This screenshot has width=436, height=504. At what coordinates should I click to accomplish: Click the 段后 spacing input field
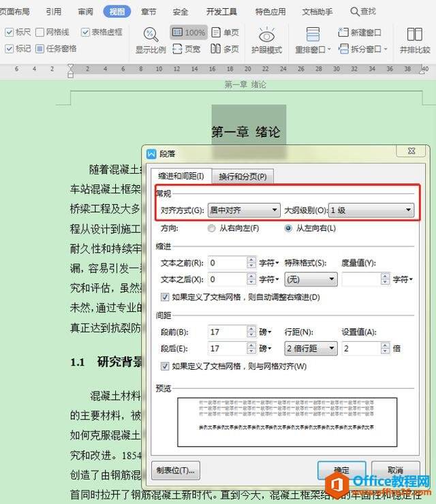(x=228, y=349)
